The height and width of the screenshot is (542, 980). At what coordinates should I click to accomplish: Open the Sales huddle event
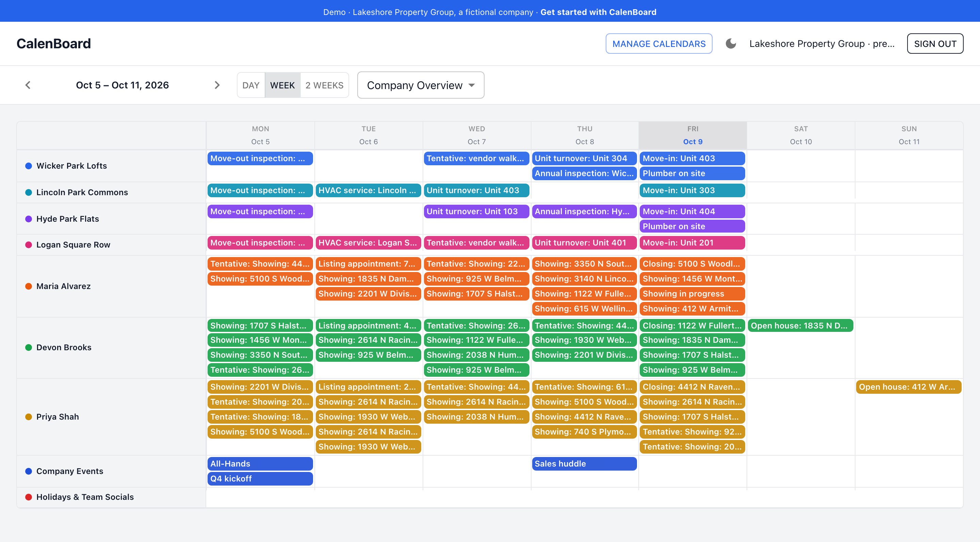584,464
